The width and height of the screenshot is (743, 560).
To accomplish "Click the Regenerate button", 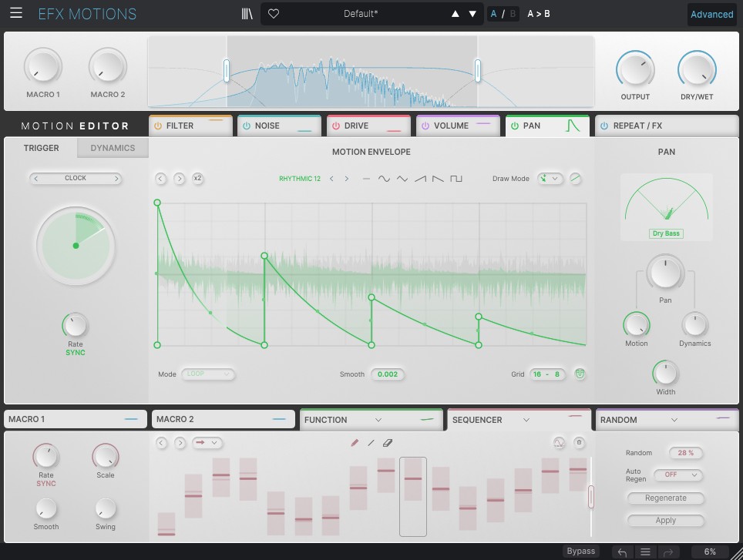I will pyautogui.click(x=665, y=498).
